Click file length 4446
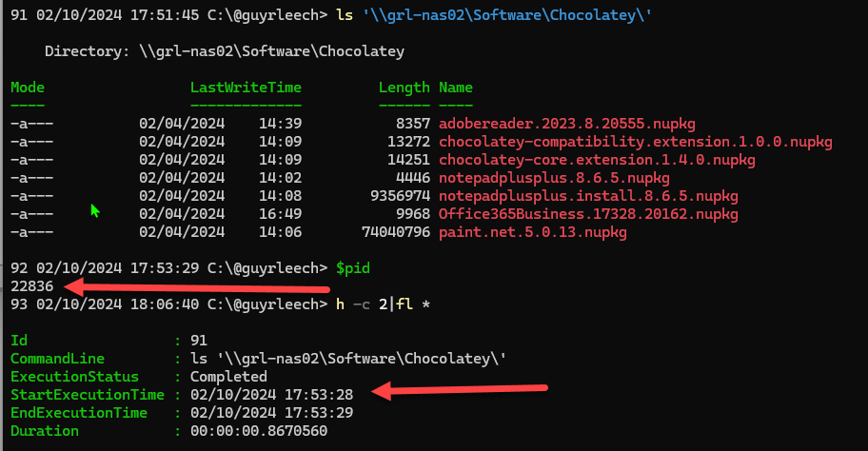Viewport: 868px width, 451px height. (413, 178)
